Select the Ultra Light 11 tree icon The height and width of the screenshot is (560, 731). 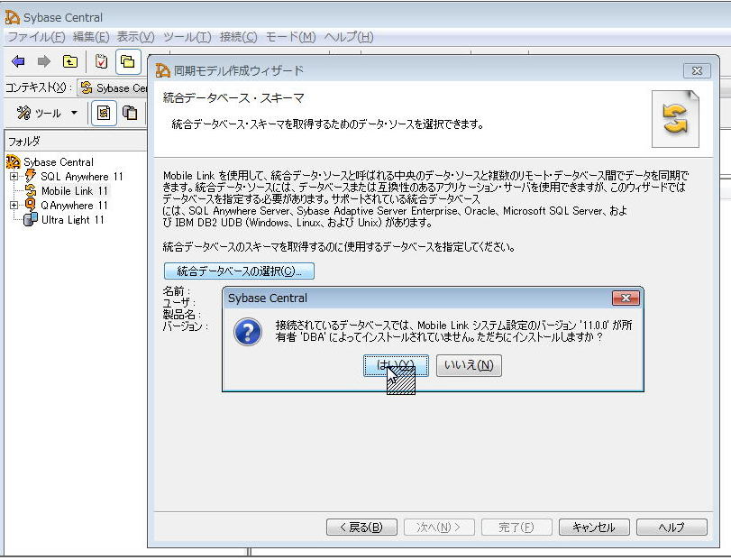point(30,220)
